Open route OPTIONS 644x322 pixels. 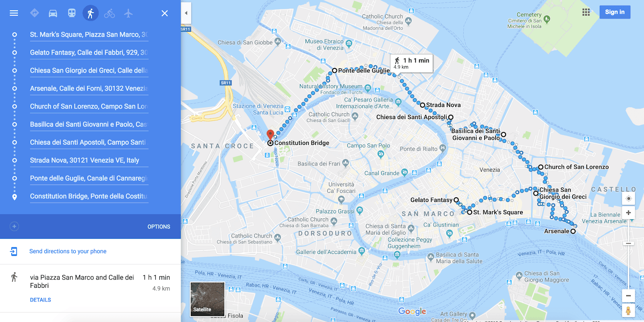[159, 227]
